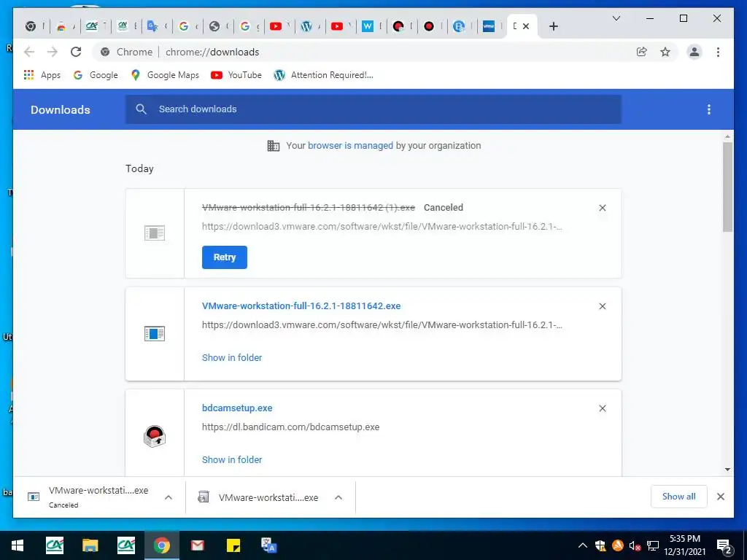Screen dimensions: 747x560
Task: Open Sticky Notes from taskbar
Action: [x=233, y=545]
